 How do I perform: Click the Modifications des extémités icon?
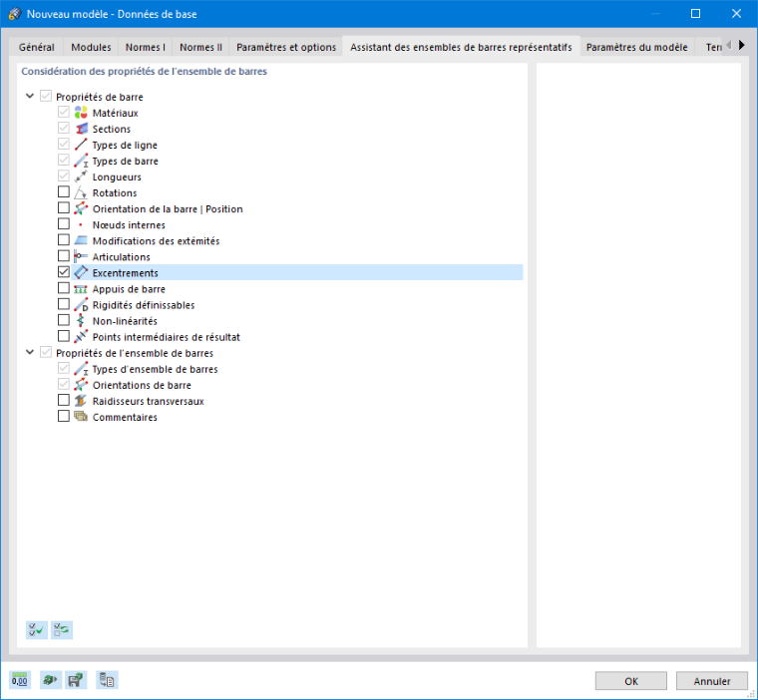pyautogui.click(x=81, y=240)
